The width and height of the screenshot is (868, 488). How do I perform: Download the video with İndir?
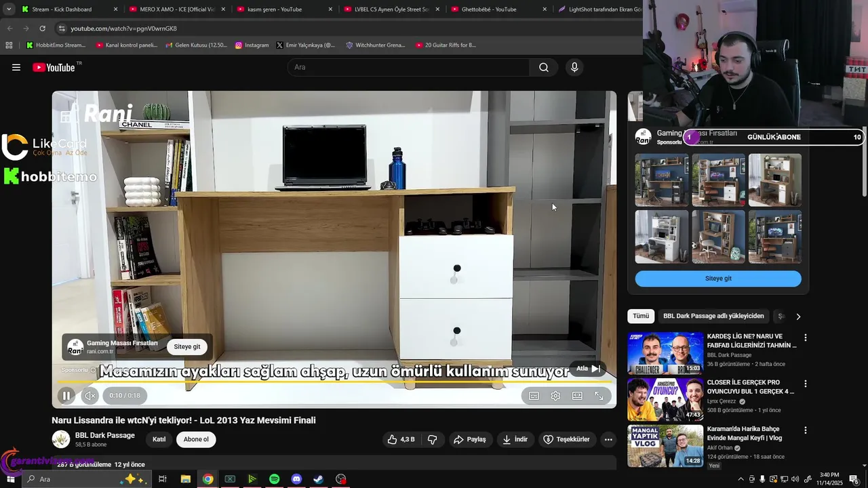tap(515, 439)
